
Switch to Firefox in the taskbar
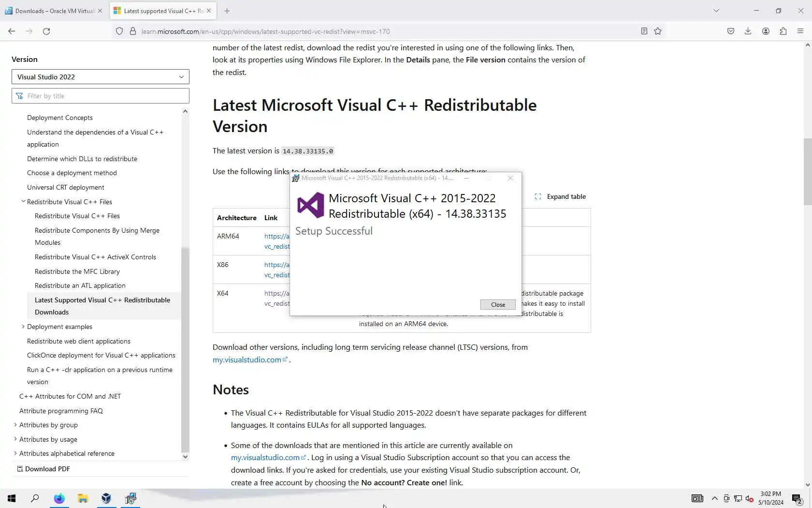pos(59,498)
